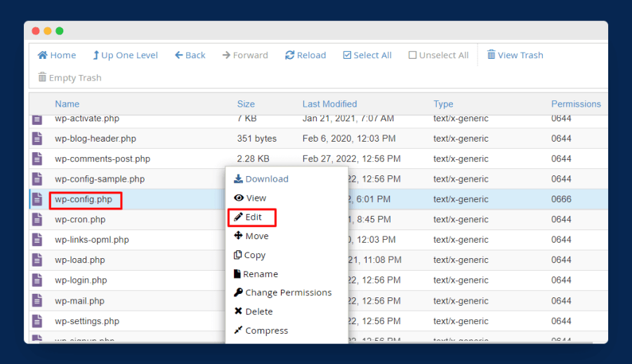The width and height of the screenshot is (632, 364).
Task: Open Change Permissions menu entry
Action: pyautogui.click(x=282, y=292)
